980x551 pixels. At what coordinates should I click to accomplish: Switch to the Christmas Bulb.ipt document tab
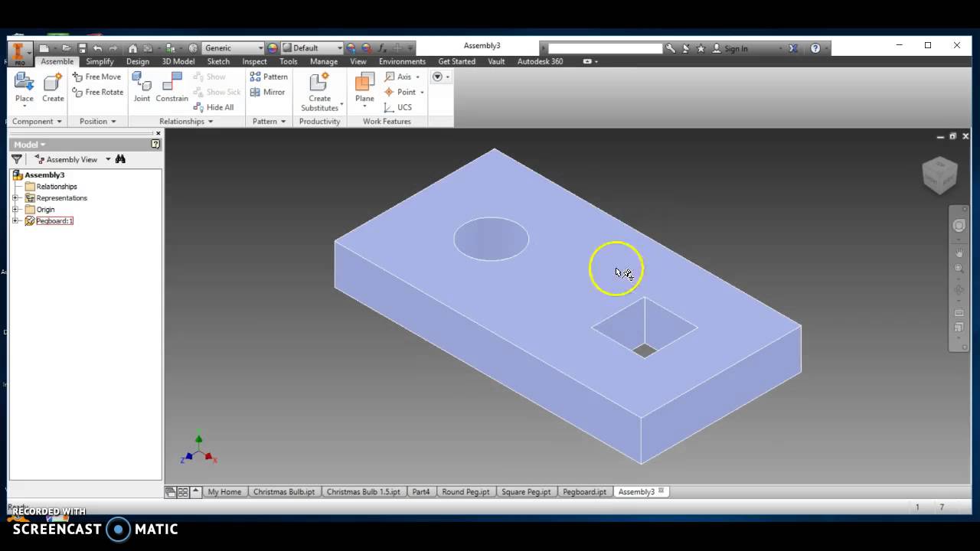284,492
